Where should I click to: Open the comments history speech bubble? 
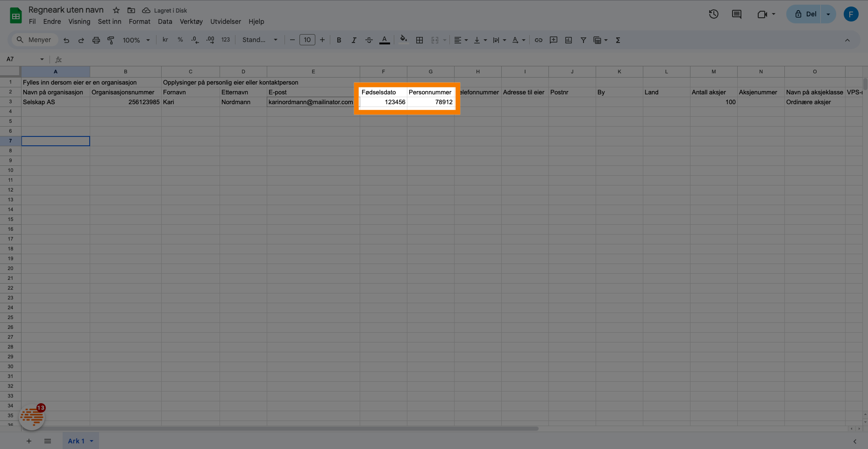click(737, 14)
